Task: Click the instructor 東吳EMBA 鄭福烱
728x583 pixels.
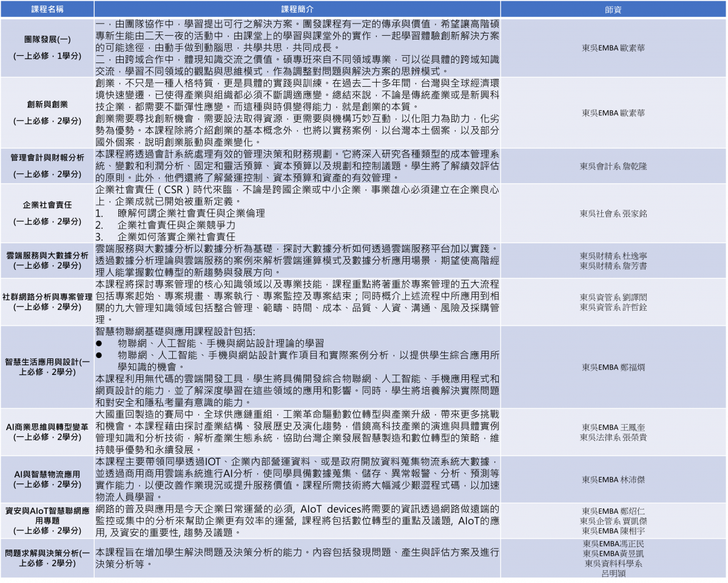Action: [x=613, y=366]
